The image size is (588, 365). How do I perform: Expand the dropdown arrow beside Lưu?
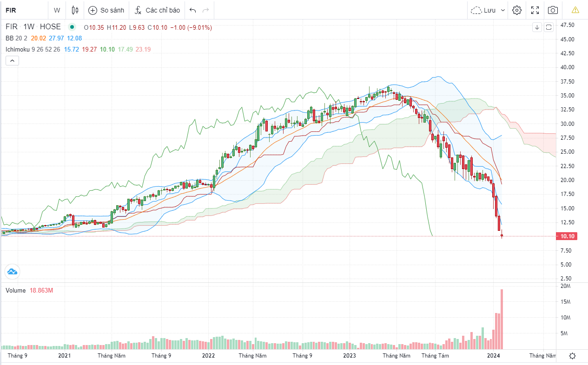click(503, 10)
